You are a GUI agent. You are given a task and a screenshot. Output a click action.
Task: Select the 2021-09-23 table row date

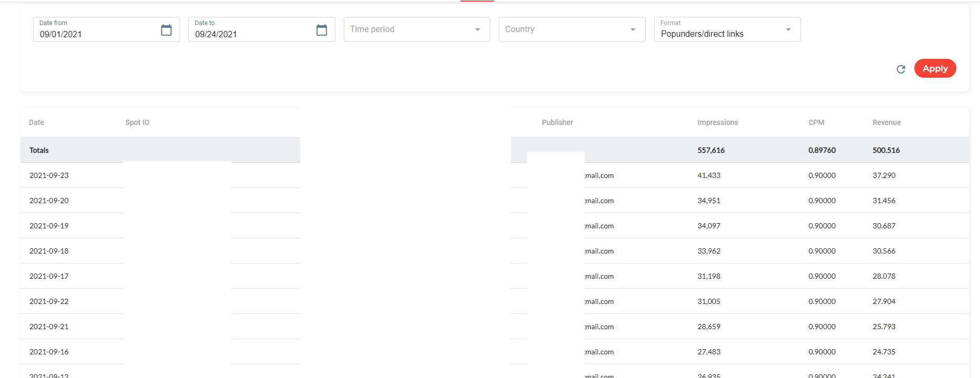tap(49, 175)
